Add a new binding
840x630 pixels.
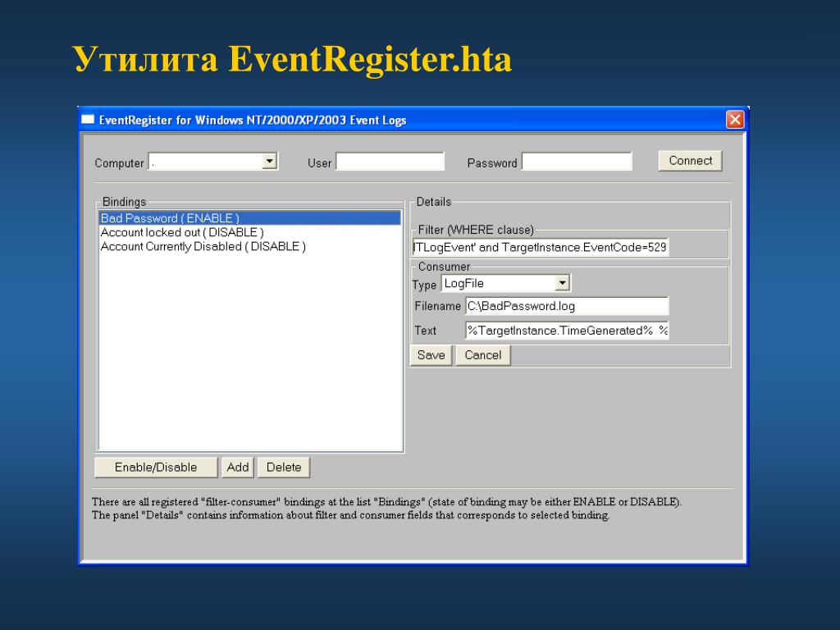[238, 468]
